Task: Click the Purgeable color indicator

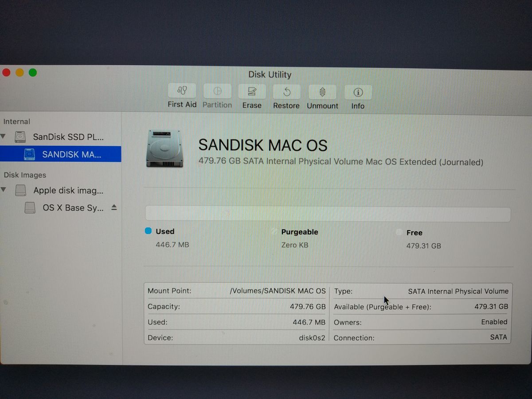Action: coord(274,231)
